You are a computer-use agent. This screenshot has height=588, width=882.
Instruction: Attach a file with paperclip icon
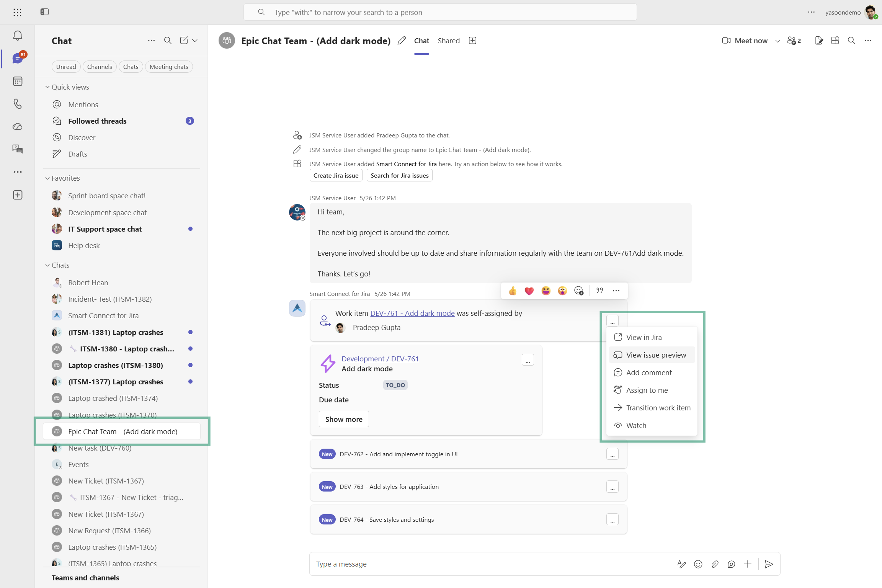click(715, 564)
